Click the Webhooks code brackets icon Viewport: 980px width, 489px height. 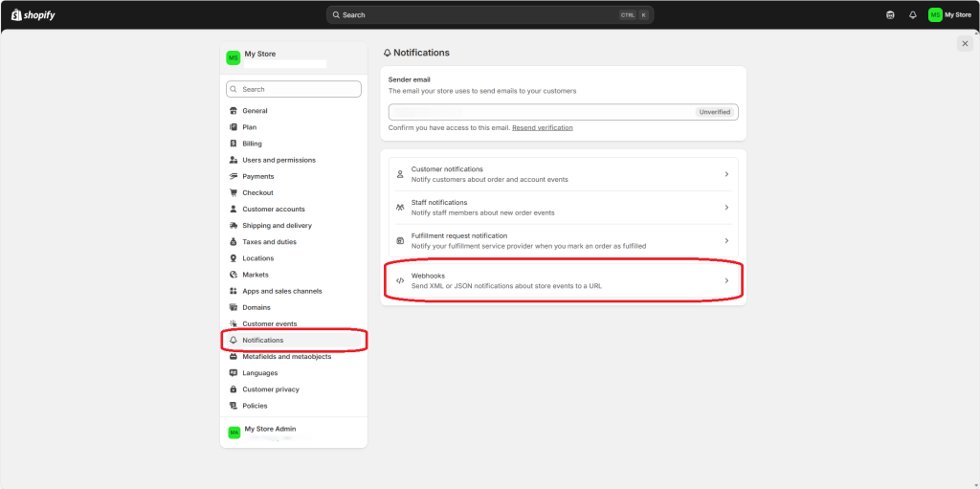click(400, 280)
